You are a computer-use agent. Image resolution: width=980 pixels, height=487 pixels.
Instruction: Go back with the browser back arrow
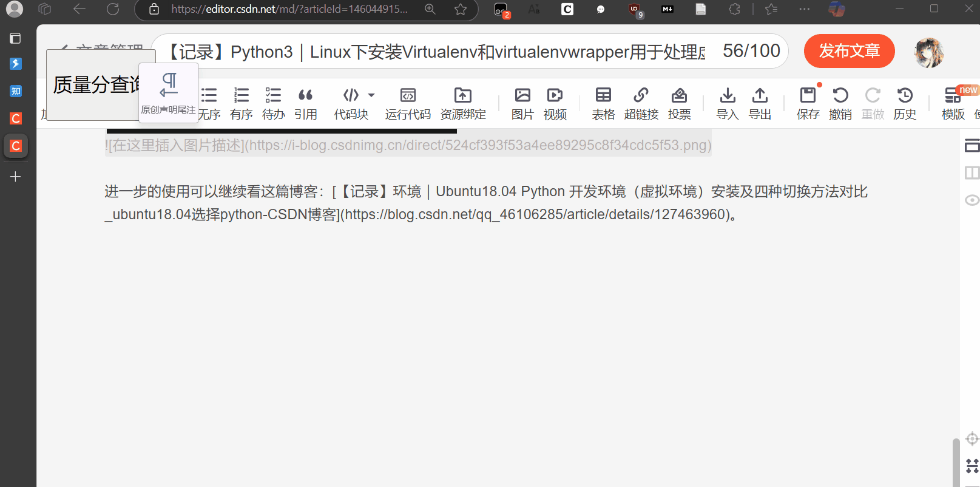click(79, 9)
